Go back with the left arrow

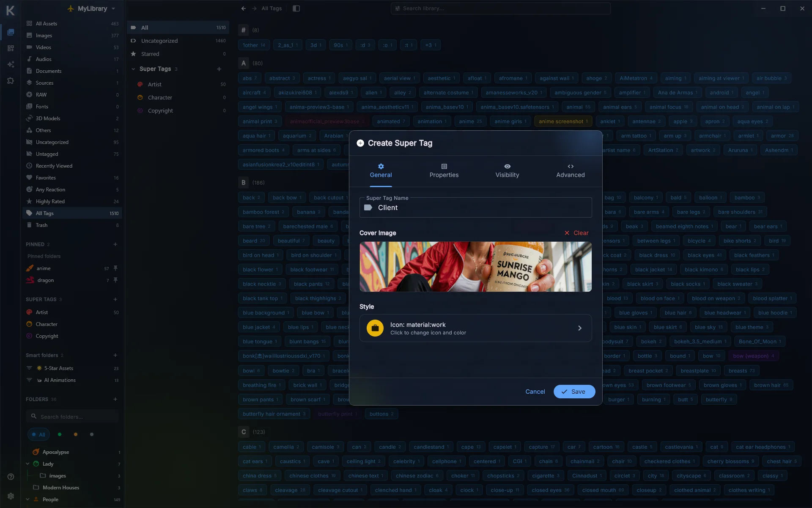[x=244, y=8]
